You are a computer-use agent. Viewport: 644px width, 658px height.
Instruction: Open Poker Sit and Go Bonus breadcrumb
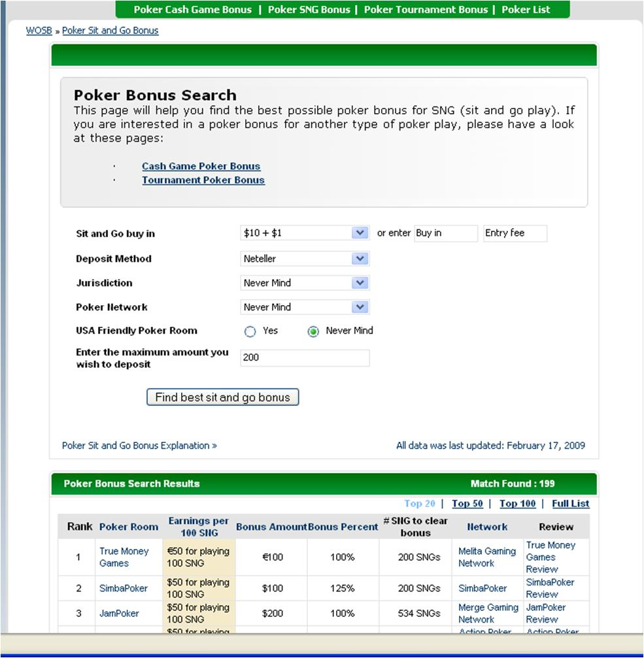click(110, 31)
